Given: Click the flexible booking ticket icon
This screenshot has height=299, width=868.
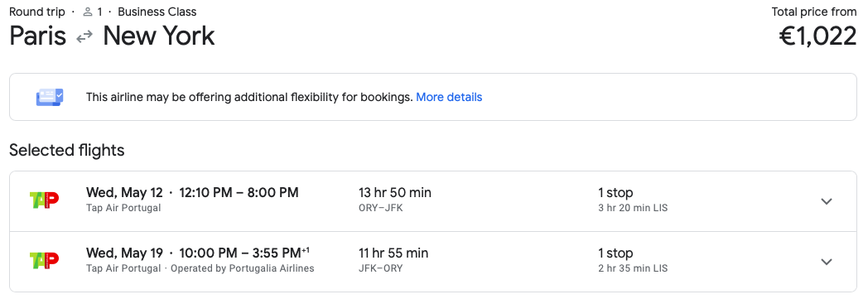Looking at the screenshot, I should pyautogui.click(x=50, y=97).
